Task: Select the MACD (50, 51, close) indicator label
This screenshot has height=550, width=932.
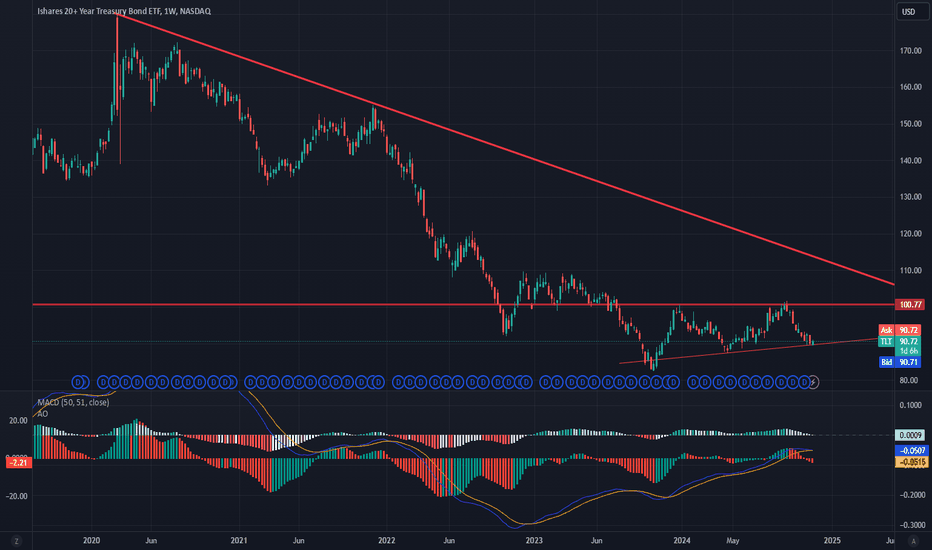Action: click(x=73, y=403)
